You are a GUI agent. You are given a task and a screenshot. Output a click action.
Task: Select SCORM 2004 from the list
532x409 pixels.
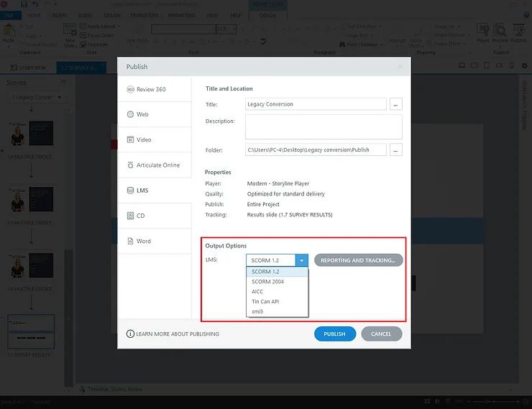(x=277, y=282)
